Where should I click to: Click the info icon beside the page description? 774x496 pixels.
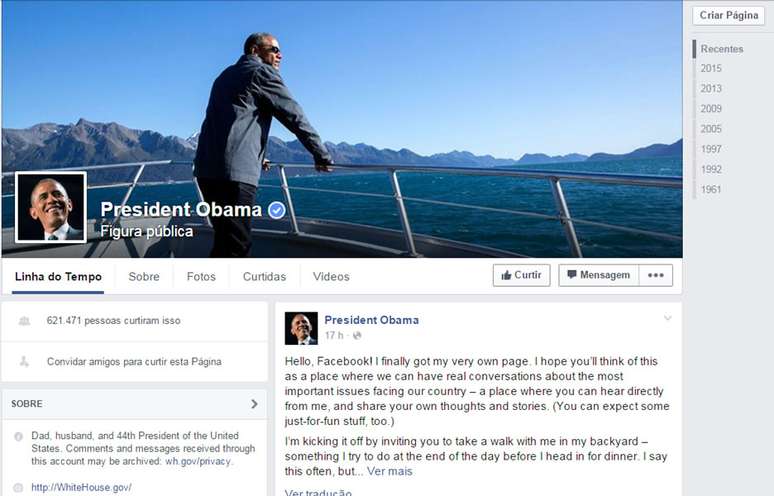(18, 436)
